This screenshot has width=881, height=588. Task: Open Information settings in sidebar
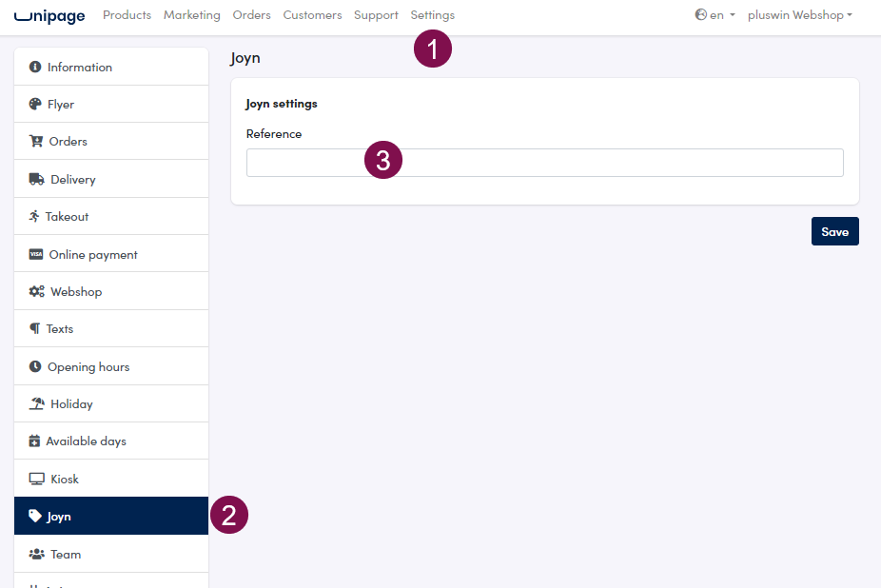pos(111,67)
